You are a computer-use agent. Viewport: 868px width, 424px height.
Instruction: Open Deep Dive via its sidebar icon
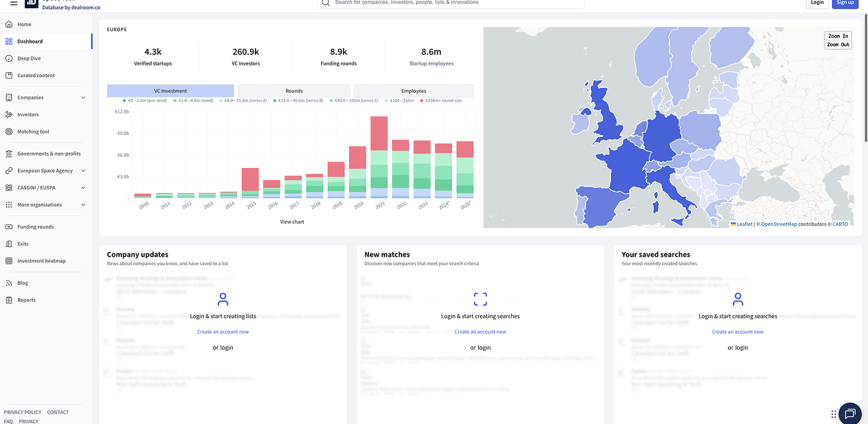pyautogui.click(x=9, y=59)
